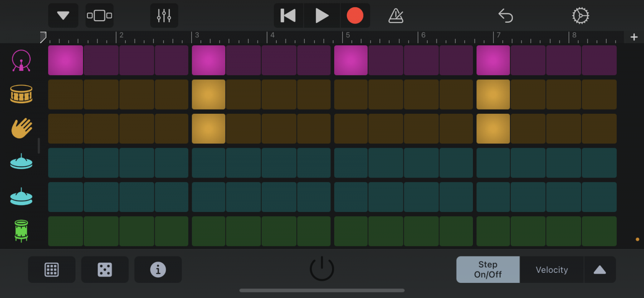Select the closed hi-hat cymbal row

(21, 163)
